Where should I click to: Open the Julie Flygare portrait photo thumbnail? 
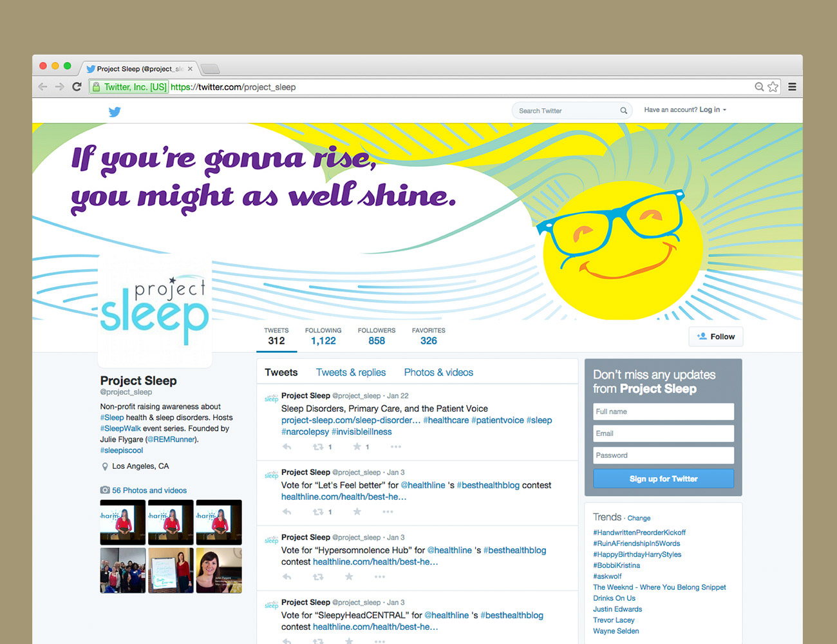219,571
